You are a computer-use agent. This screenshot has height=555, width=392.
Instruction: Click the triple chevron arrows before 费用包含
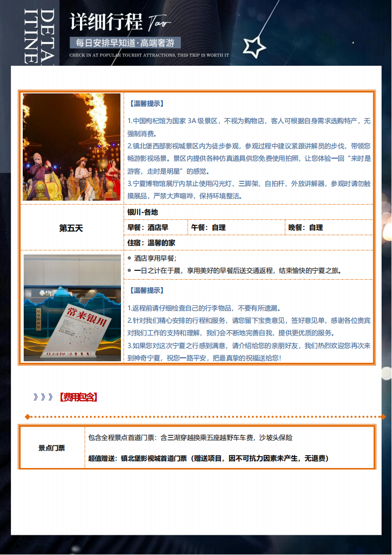(x=43, y=397)
